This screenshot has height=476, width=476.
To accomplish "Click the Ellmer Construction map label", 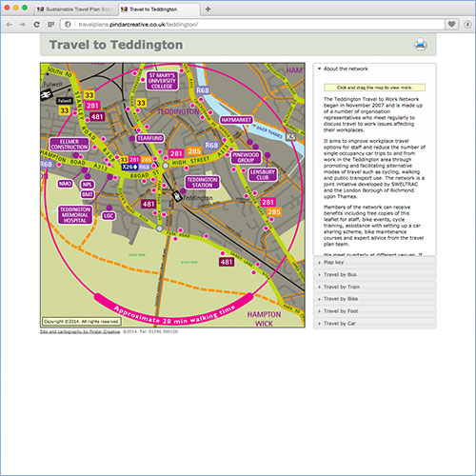I will (x=69, y=144).
